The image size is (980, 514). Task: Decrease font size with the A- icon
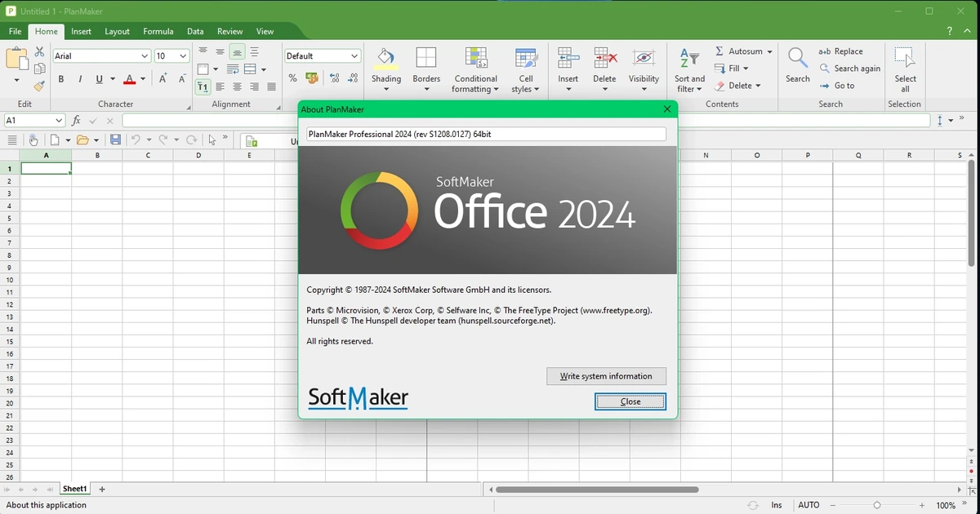click(x=182, y=78)
